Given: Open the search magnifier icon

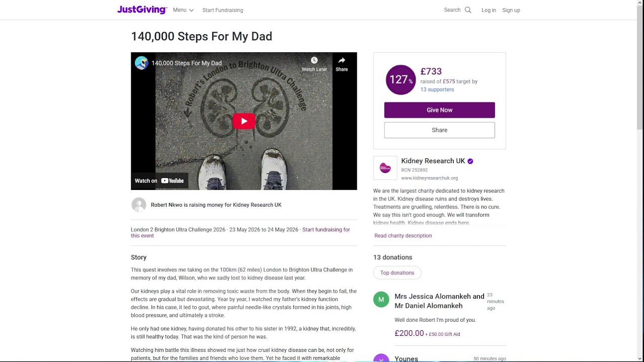Looking at the screenshot, I should (468, 10).
